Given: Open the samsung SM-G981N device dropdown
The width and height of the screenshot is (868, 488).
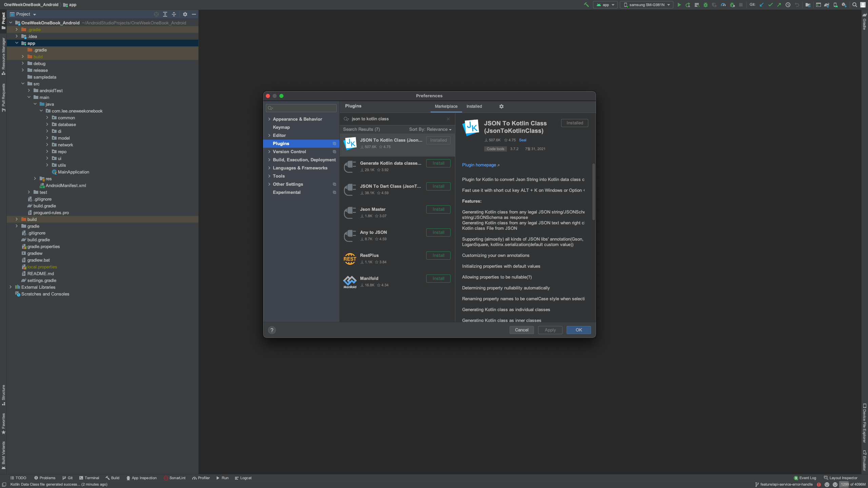Looking at the screenshot, I should click(647, 5).
